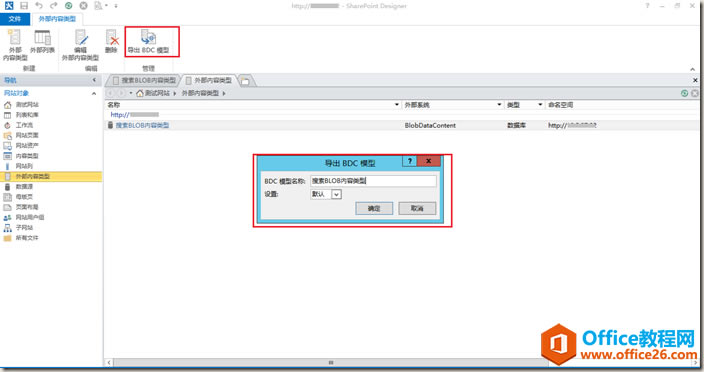Click the Cancel button in the export dialog
Viewport: 704px width, 372px height.
[417, 208]
